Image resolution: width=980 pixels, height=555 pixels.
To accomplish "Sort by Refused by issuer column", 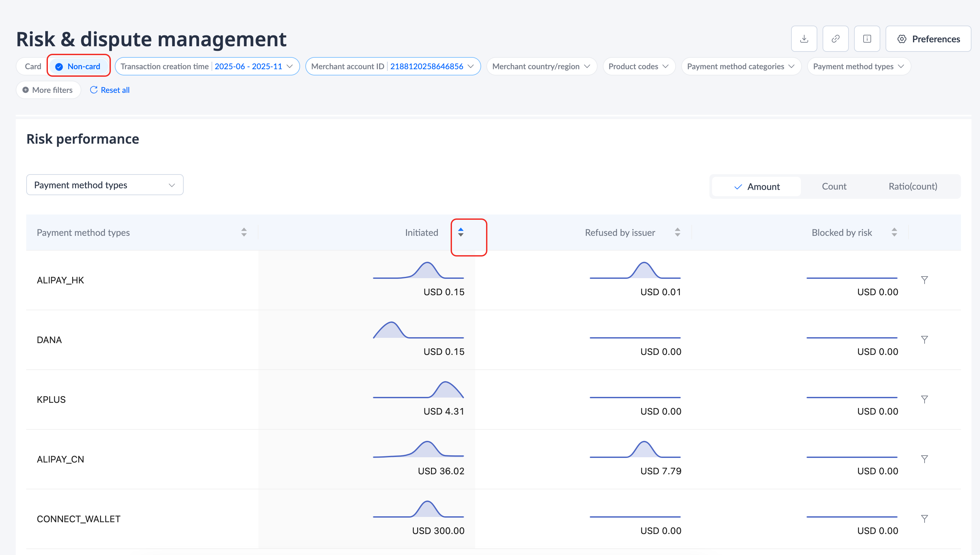I will (677, 232).
